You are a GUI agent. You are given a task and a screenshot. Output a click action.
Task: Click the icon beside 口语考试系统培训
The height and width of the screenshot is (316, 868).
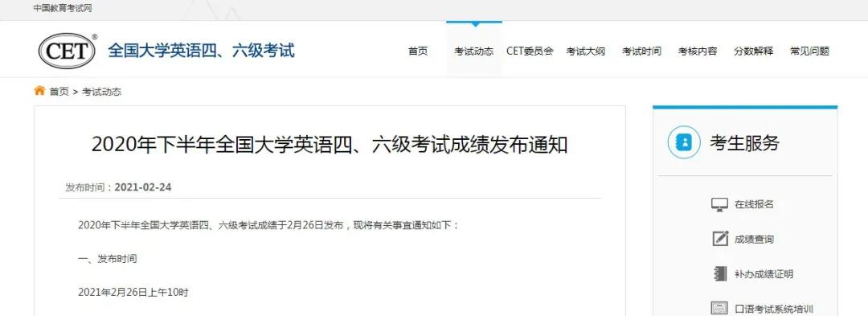pyautogui.click(x=719, y=308)
